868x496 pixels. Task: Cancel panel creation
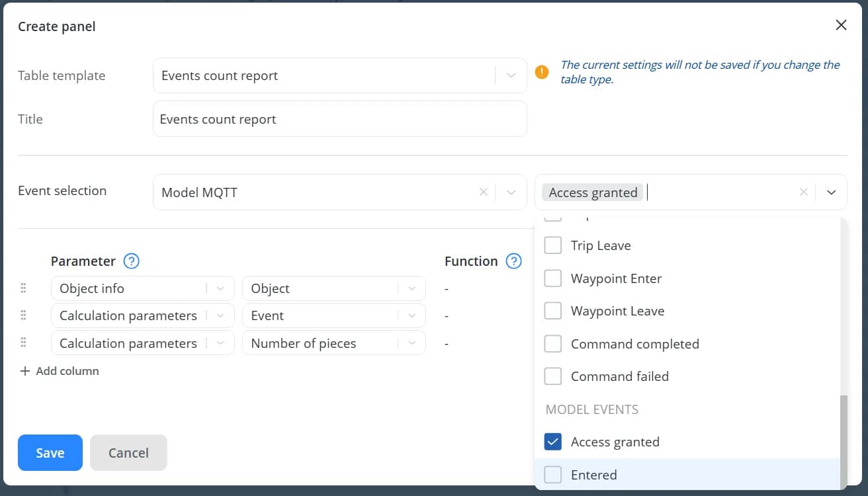coord(128,453)
